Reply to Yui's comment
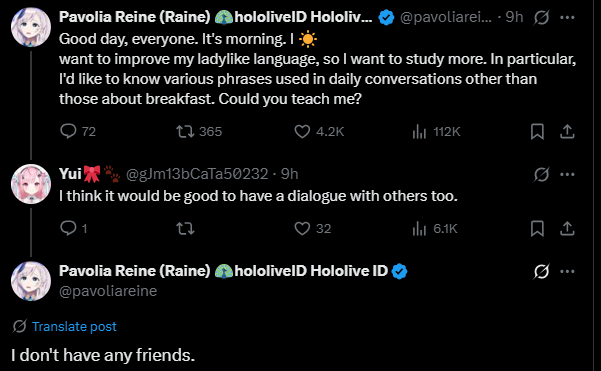This screenshot has height=371, width=601. (74, 228)
